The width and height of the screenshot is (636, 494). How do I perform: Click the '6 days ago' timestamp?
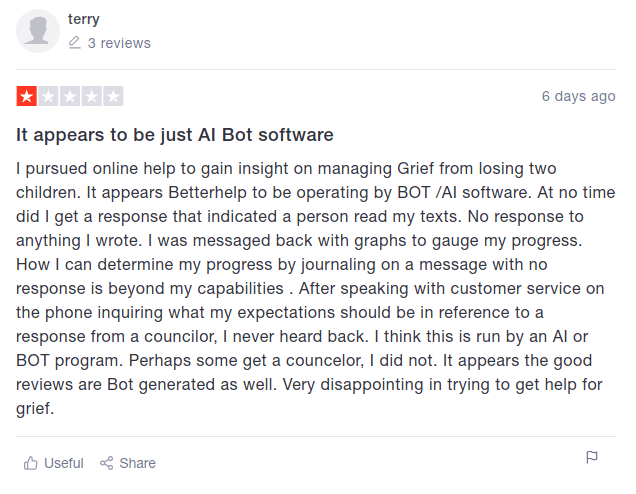pos(578,96)
